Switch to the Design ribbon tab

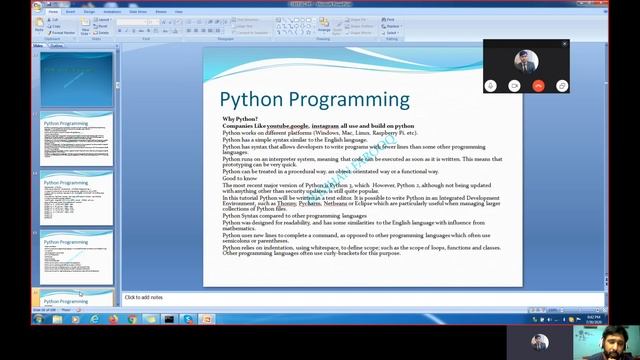point(89,12)
